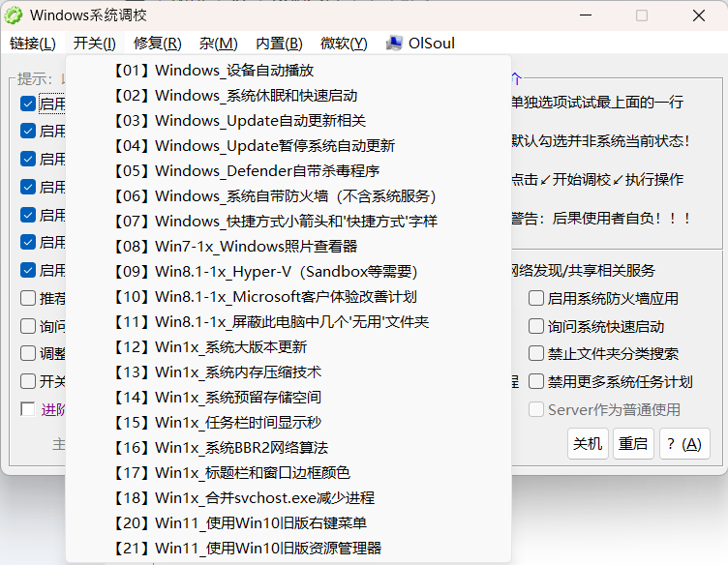Image resolution: width=728 pixels, height=565 pixels.
Task: Open the 修复(R) menu
Action: pyautogui.click(x=158, y=44)
